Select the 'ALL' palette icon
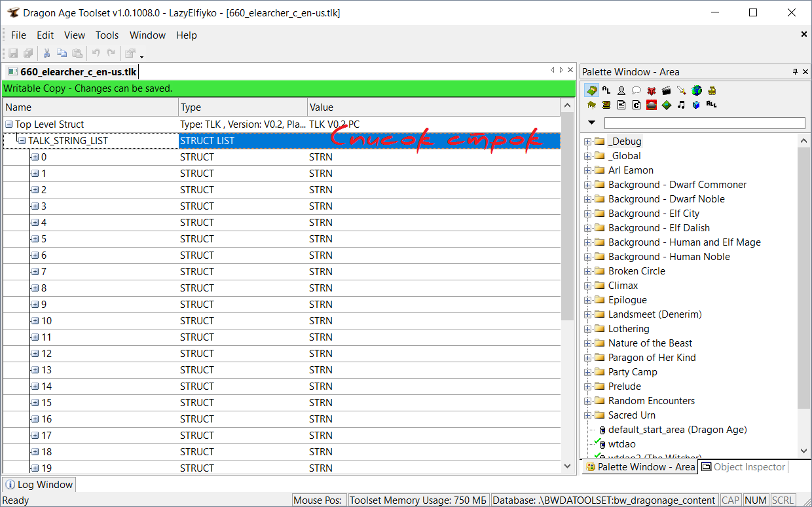This screenshot has height=507, width=812. coord(712,105)
